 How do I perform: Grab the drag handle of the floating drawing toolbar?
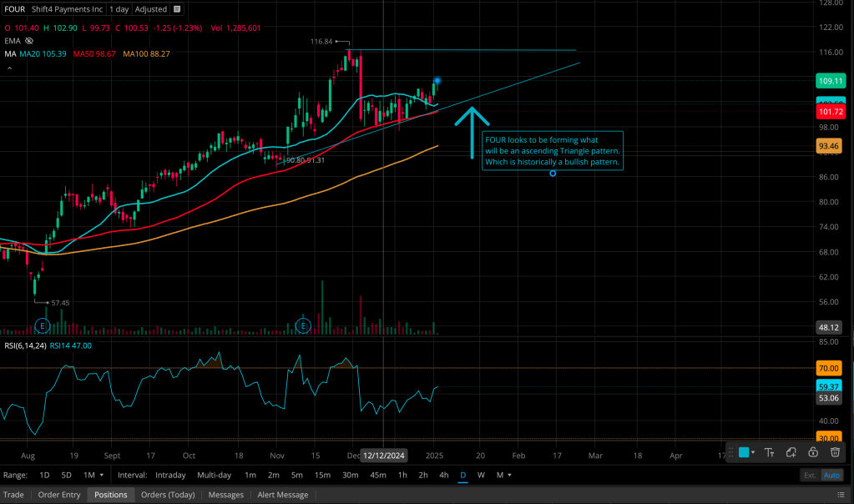732,452
